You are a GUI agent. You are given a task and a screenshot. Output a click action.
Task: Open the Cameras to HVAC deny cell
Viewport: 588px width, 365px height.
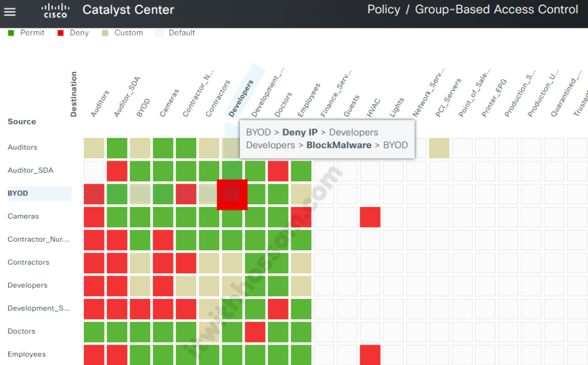(370, 217)
